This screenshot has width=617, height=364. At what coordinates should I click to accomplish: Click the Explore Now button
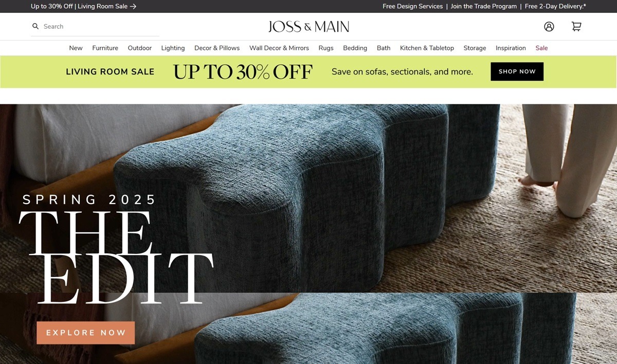[x=86, y=333]
